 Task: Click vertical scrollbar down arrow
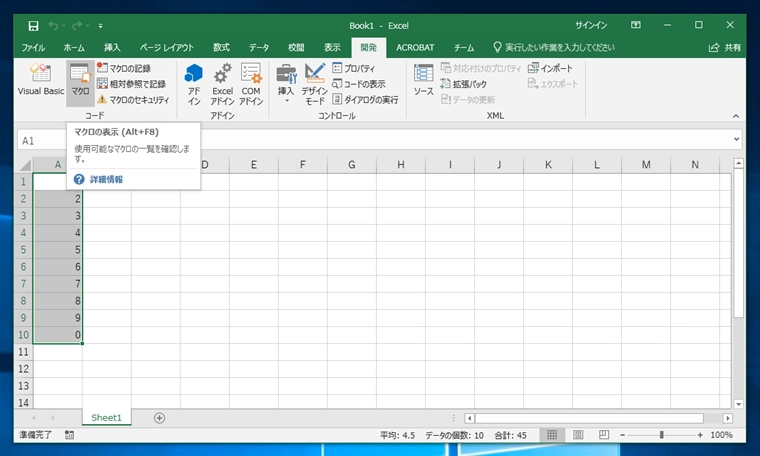click(738, 404)
